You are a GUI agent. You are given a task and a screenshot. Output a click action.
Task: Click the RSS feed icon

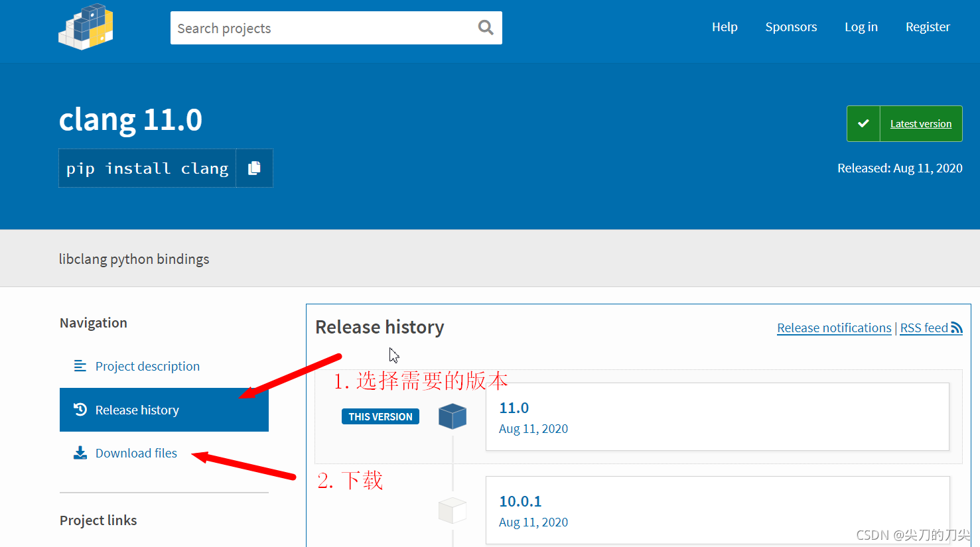[957, 328]
